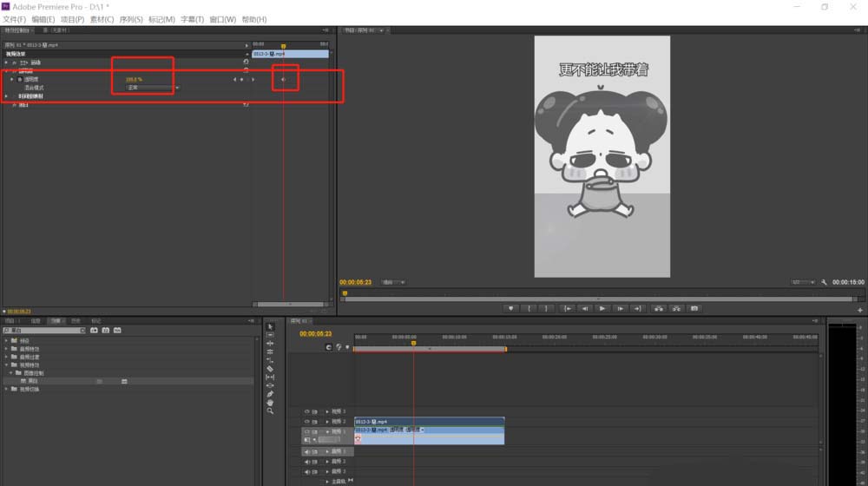The width and height of the screenshot is (868, 486).
Task: Select the Hand tool
Action: click(x=270, y=403)
